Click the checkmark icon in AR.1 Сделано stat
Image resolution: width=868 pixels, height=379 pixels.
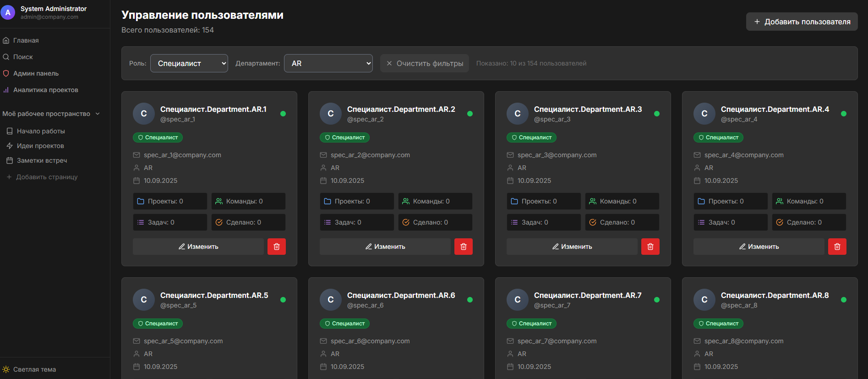(219, 222)
